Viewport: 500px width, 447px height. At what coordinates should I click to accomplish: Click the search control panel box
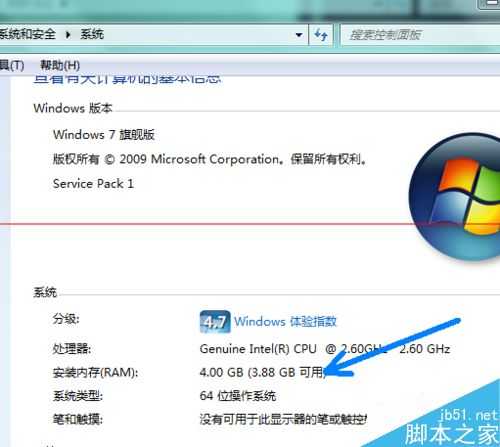(x=420, y=35)
